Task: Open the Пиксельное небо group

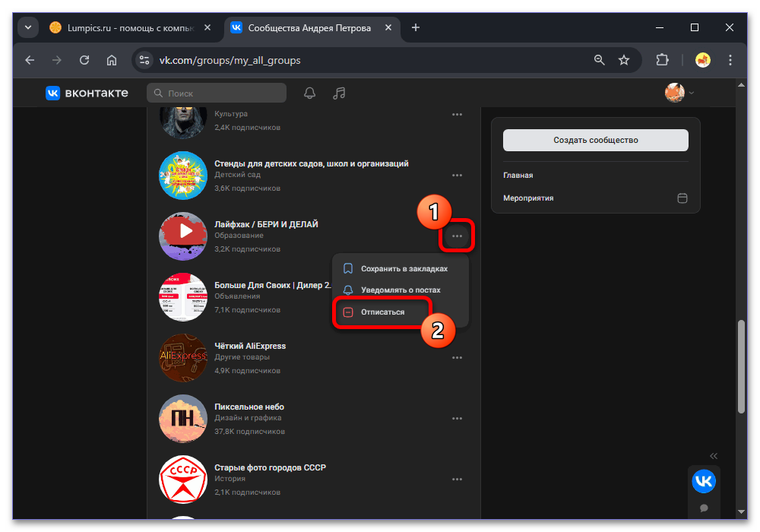Action: coord(249,407)
